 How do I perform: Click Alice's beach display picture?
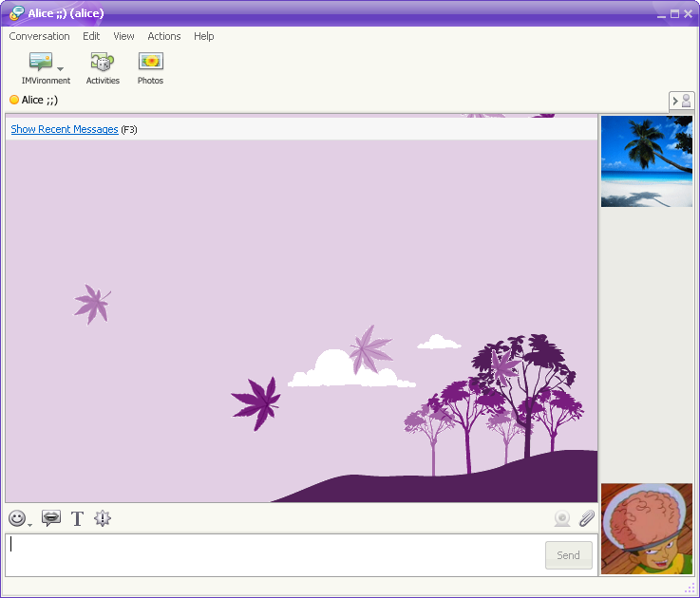647,161
